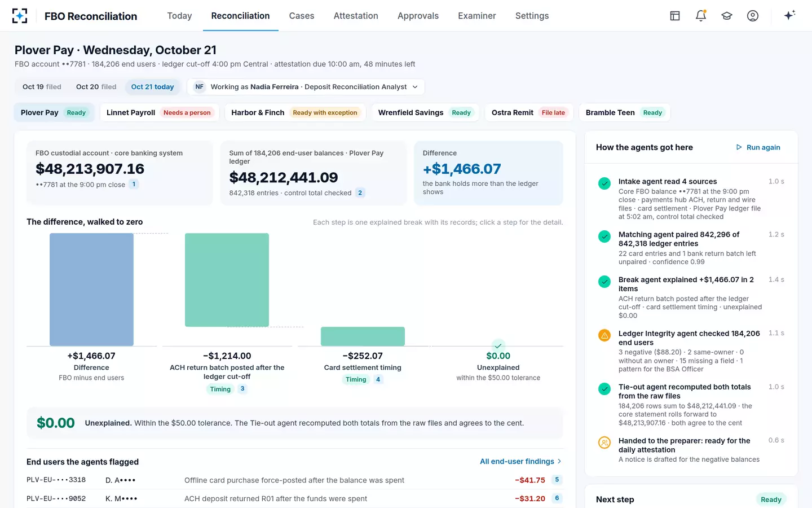Click source reference 1 on FBO custodial card
Viewport: 812px width, 508px height.
click(x=134, y=184)
